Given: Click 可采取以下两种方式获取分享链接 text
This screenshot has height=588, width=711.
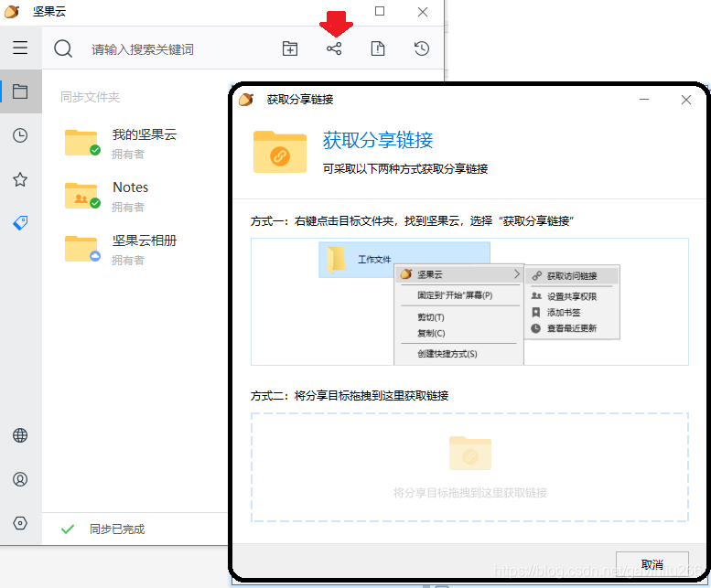Looking at the screenshot, I should coord(405,169).
